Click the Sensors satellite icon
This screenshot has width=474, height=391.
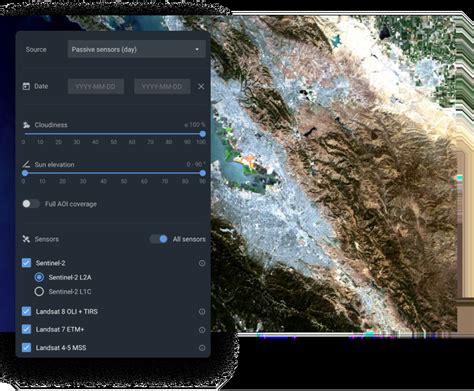pyautogui.click(x=26, y=239)
